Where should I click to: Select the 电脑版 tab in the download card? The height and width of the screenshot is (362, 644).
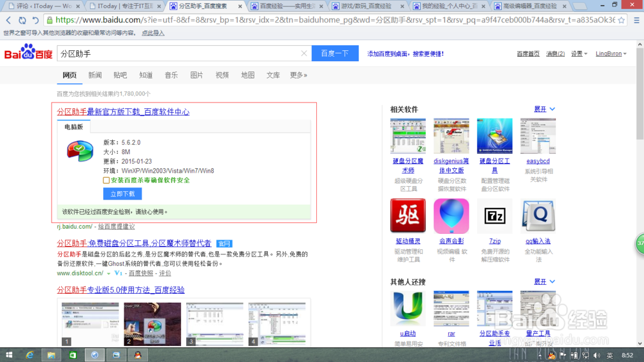[x=73, y=126]
